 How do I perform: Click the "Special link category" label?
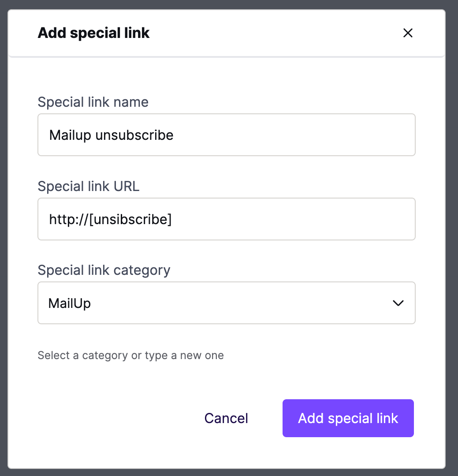point(104,270)
